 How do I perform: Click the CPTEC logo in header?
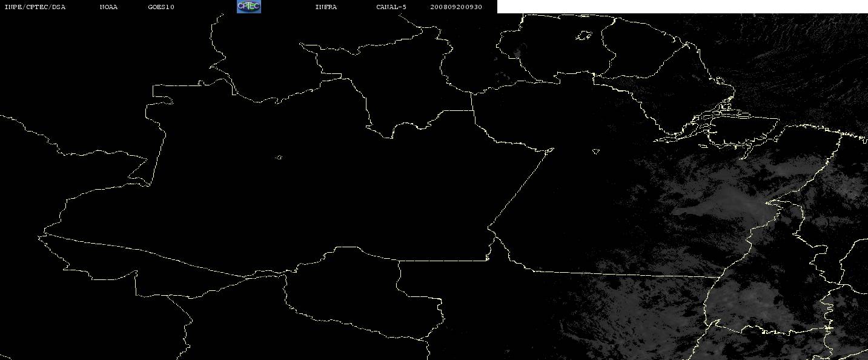(248, 7)
